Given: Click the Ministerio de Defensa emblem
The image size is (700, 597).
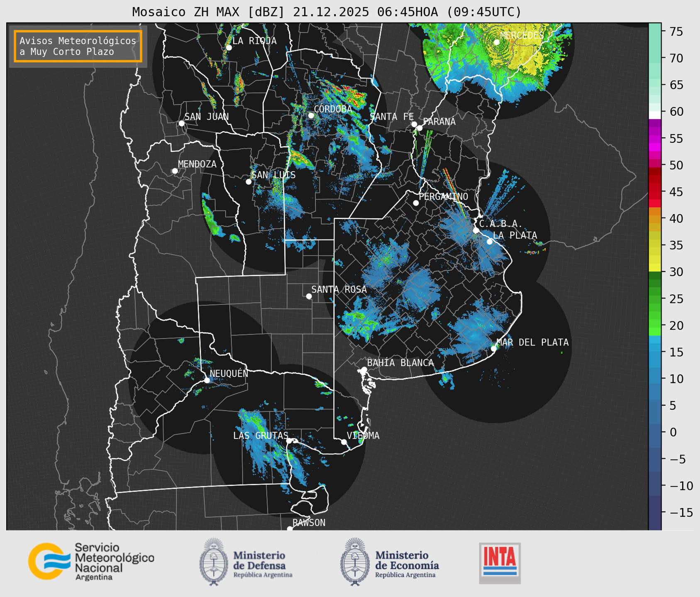Looking at the screenshot, I should point(213,562).
